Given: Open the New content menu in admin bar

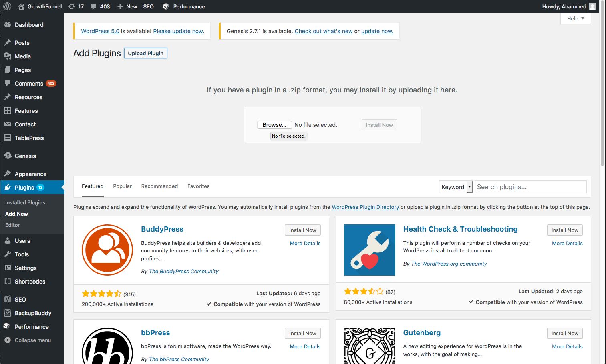Looking at the screenshot, I should [127, 6].
